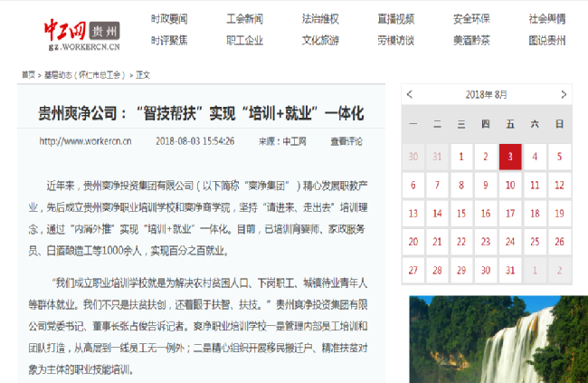Select August 18 in calendar
This screenshot has width=588, height=383.
[x=535, y=214]
